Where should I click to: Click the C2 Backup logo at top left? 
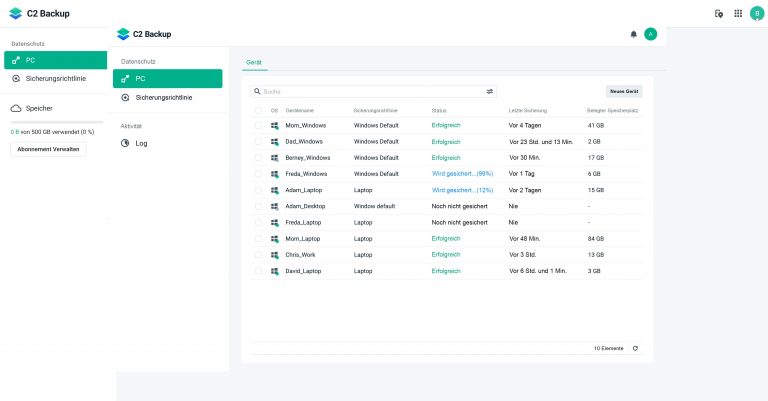pyautogui.click(x=15, y=13)
